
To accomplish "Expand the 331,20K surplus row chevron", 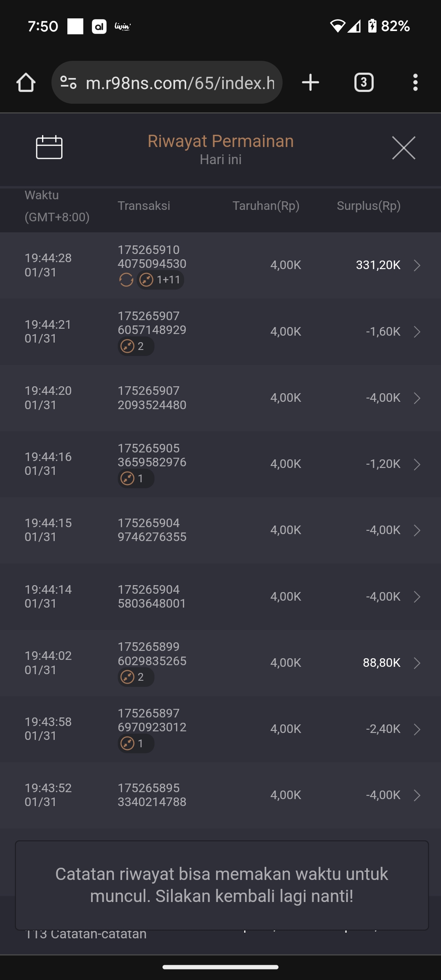I will point(417,265).
